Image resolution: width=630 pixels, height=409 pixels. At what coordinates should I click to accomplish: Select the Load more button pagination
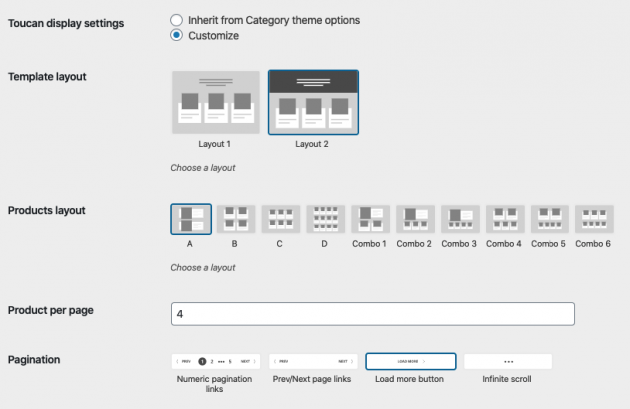click(411, 361)
